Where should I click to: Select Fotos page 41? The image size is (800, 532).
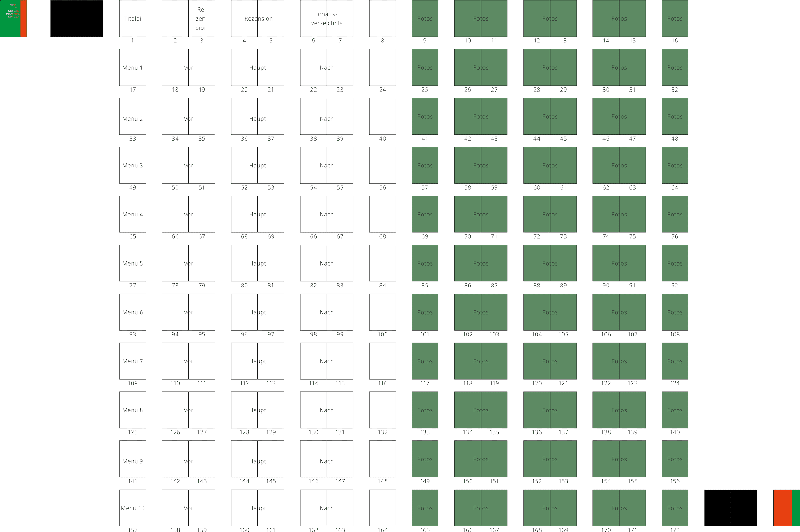click(x=425, y=117)
